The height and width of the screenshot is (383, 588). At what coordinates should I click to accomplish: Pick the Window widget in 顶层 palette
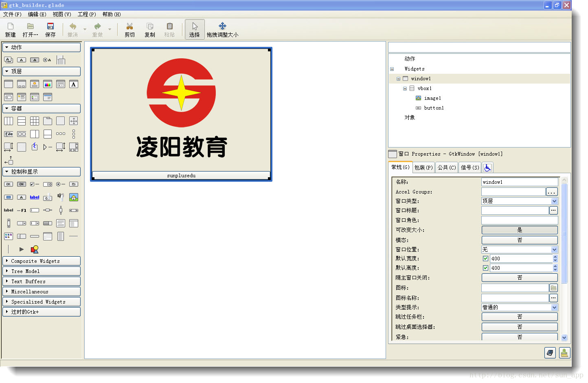point(9,84)
